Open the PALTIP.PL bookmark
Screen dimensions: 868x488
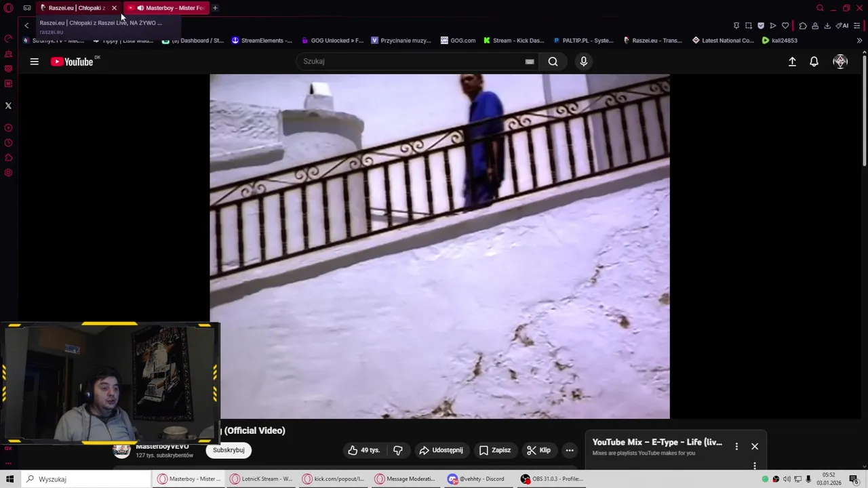[583, 41]
